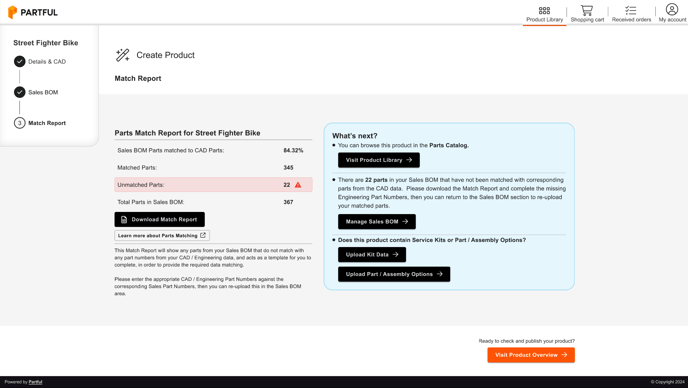
Task: Click the Matched Parts value 345
Action: coord(288,168)
